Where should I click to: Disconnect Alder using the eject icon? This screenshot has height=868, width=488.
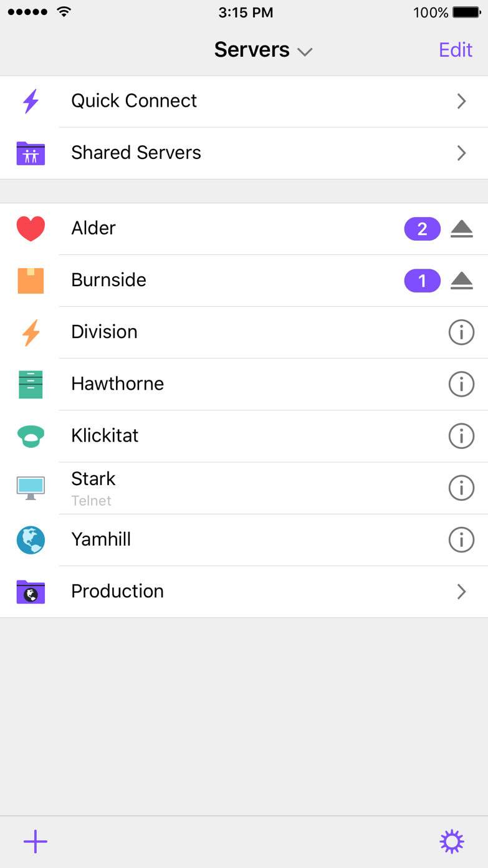[461, 229]
